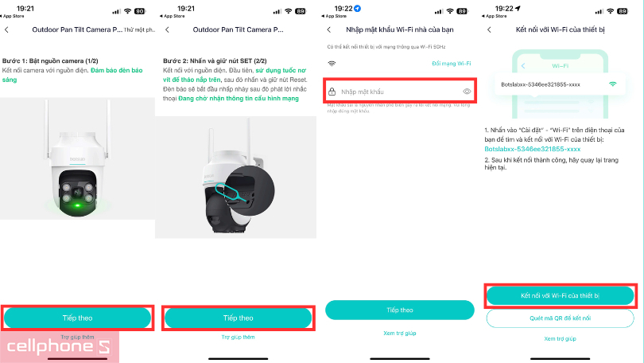The image size is (644, 363).
Task: Tap back arrow on camera step 1 screen
Action: click(x=6, y=29)
